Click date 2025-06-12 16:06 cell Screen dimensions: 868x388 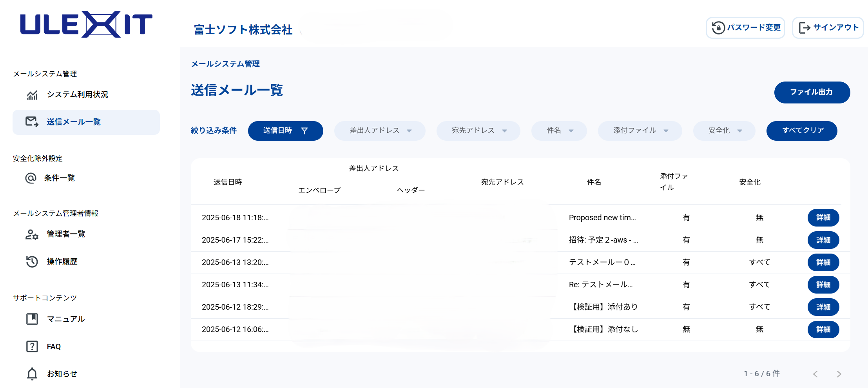point(235,329)
